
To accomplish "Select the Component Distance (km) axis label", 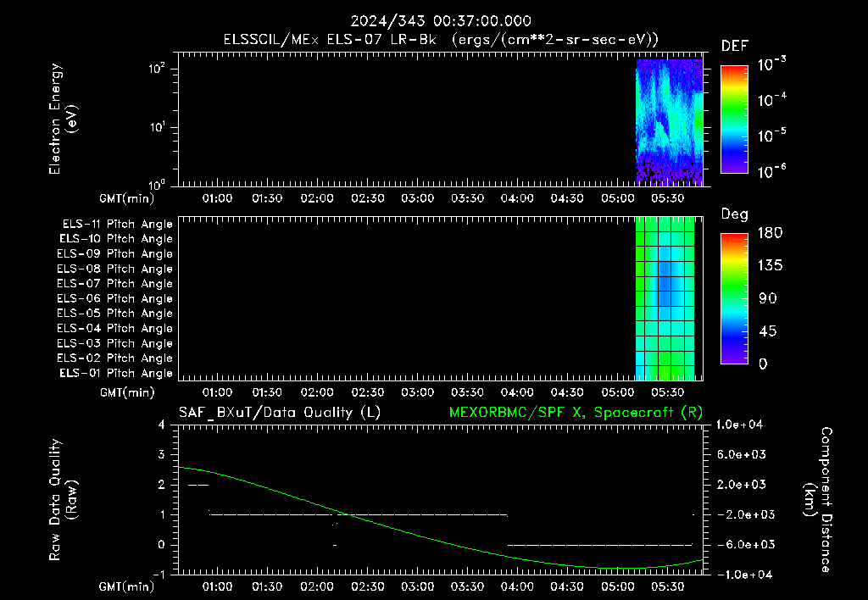I will 818,500.
